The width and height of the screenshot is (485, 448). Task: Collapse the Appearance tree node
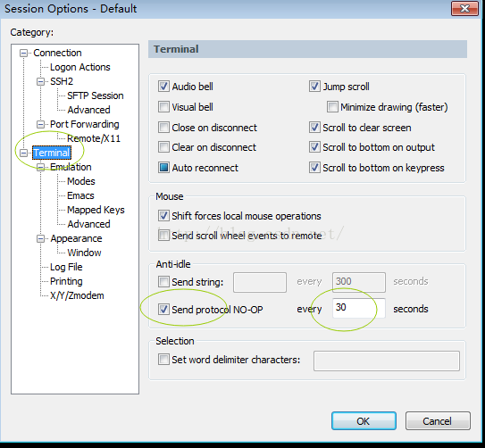tap(40, 239)
